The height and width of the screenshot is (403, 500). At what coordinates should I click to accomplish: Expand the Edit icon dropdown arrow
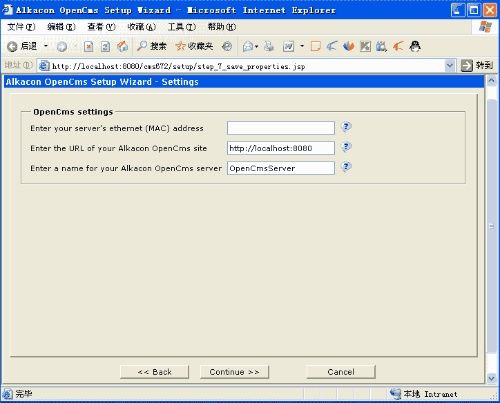pos(302,46)
